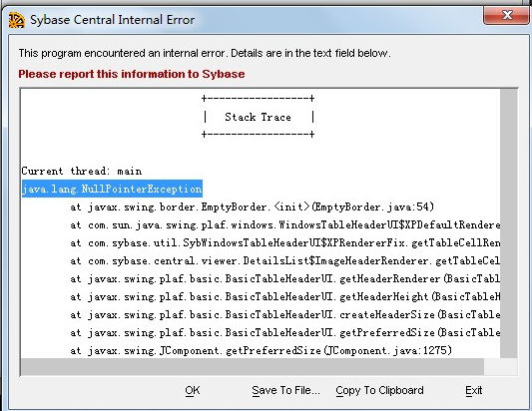Close the Sybase Central Internal Error dialog
Image resolution: width=532 pixels, height=411 pixels.
pos(507,16)
